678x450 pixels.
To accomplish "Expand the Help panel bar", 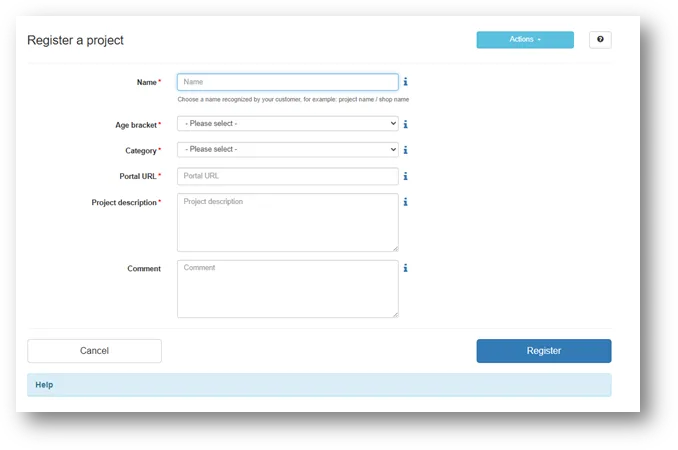I will click(319, 385).
